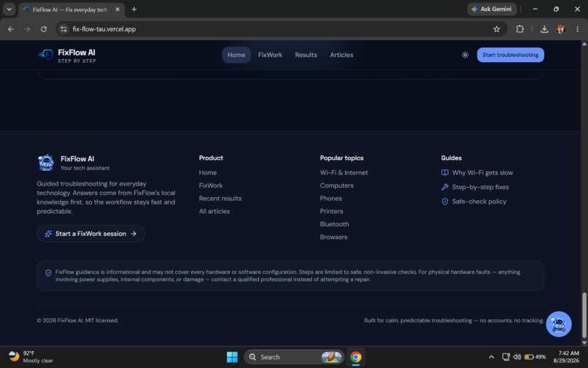The width and height of the screenshot is (588, 368).
Task: Click the sparkle icon in Start a FixWork session
Action: pyautogui.click(x=48, y=234)
